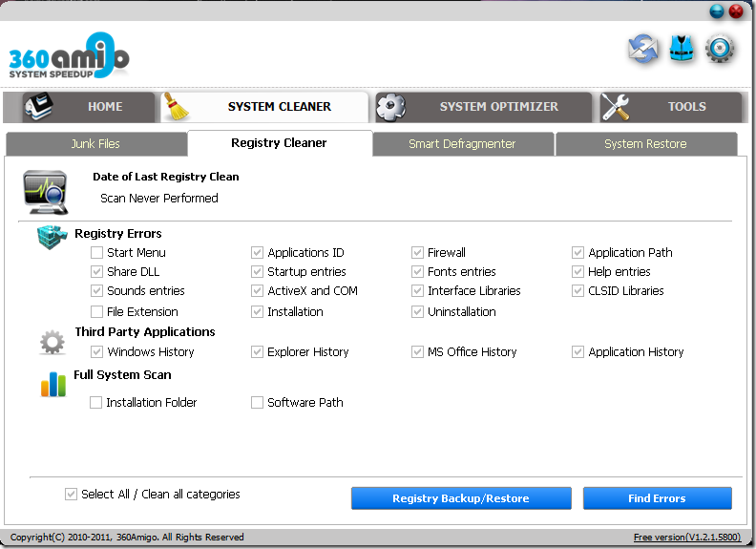Toggle the Applications ID checkbox
This screenshot has width=756, height=549.
(x=257, y=252)
